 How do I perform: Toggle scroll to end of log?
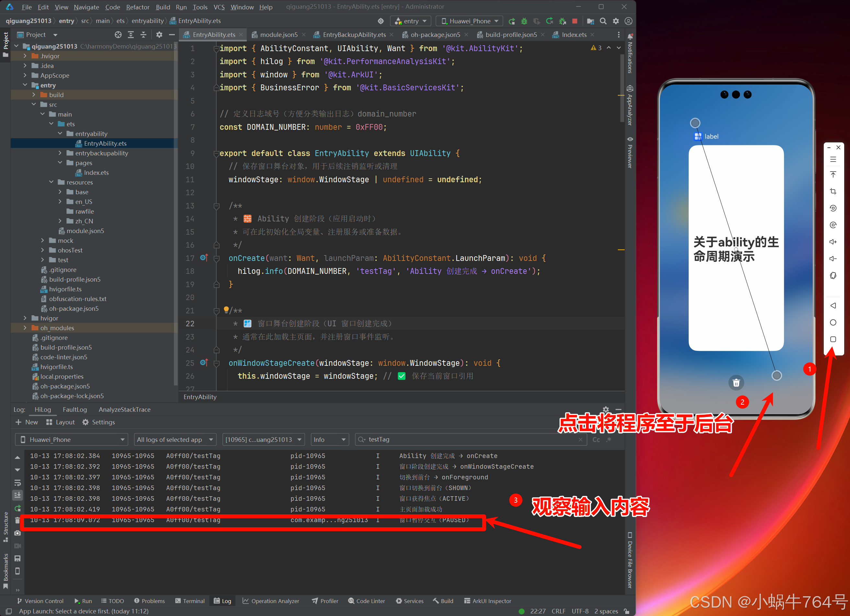tap(17, 495)
